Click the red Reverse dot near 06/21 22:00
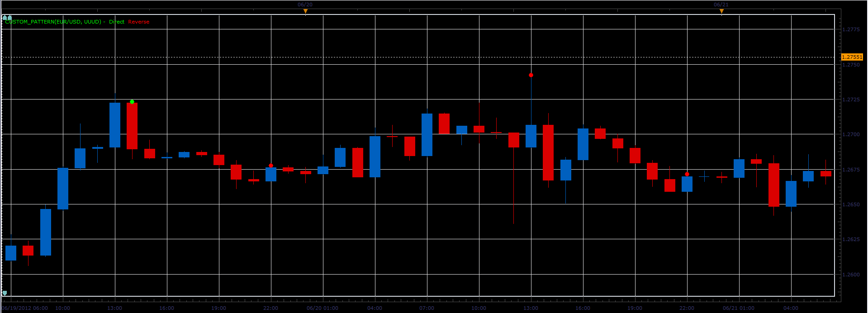This screenshot has height=313, width=868. 687,174
